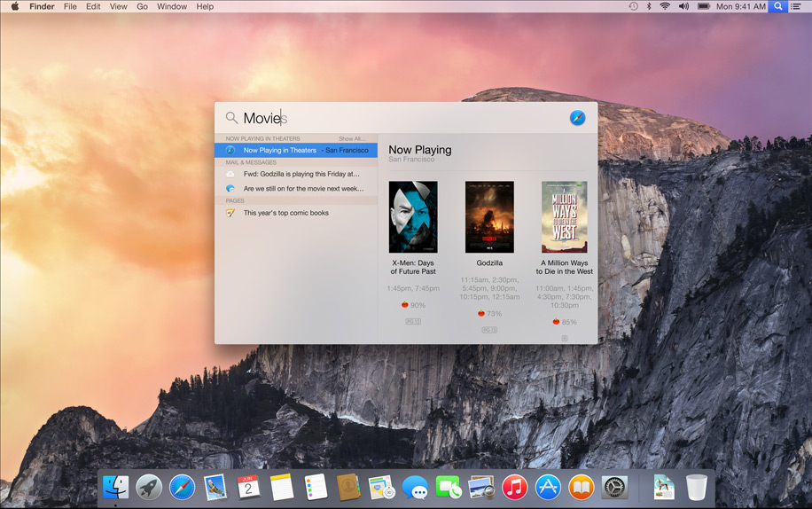
Task: Open iBooks from the Dock
Action: tap(581, 487)
